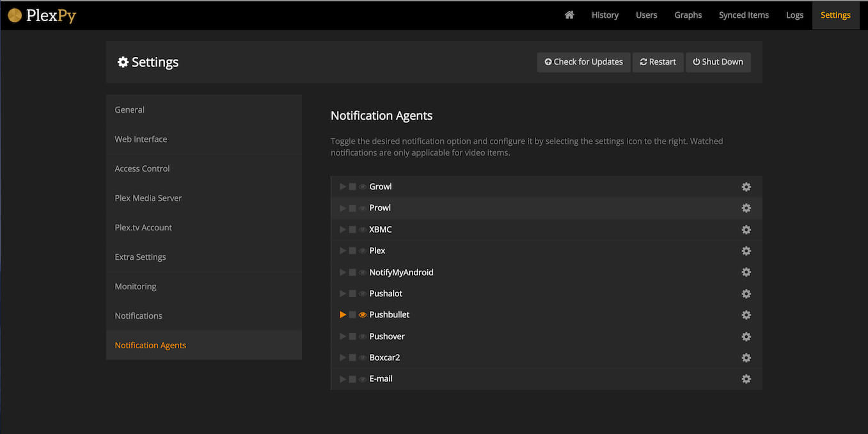Click Check for Updates button

pos(583,62)
